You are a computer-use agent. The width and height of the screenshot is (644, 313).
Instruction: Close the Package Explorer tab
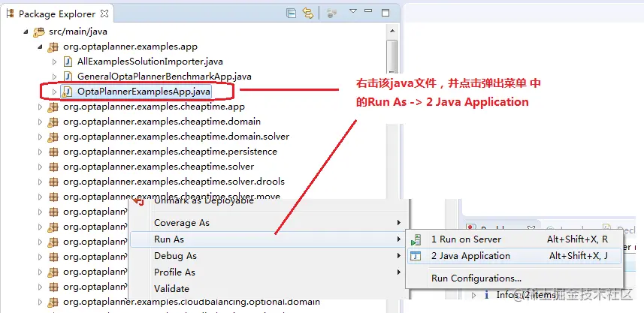pos(104,14)
